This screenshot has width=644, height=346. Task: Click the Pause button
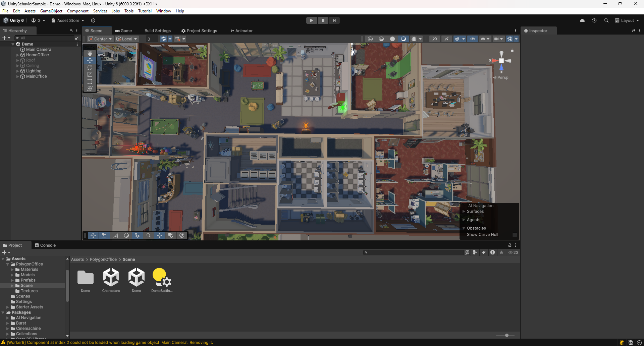point(323,20)
